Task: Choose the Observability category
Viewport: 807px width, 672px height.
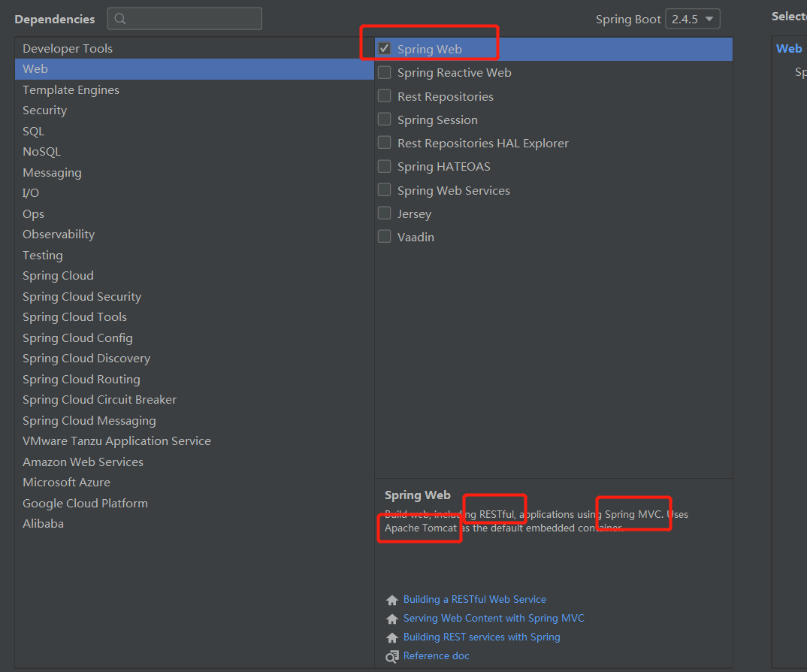Action: tap(195, 235)
